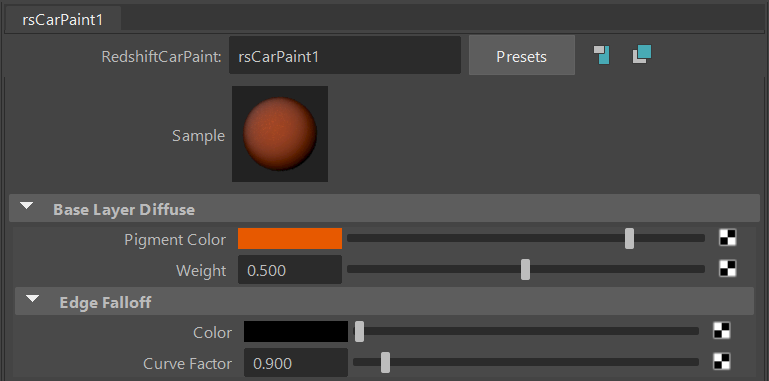Viewport: 769px width, 381px height.
Task: Collapse the Base Layer Diffuse section
Action: (26, 206)
